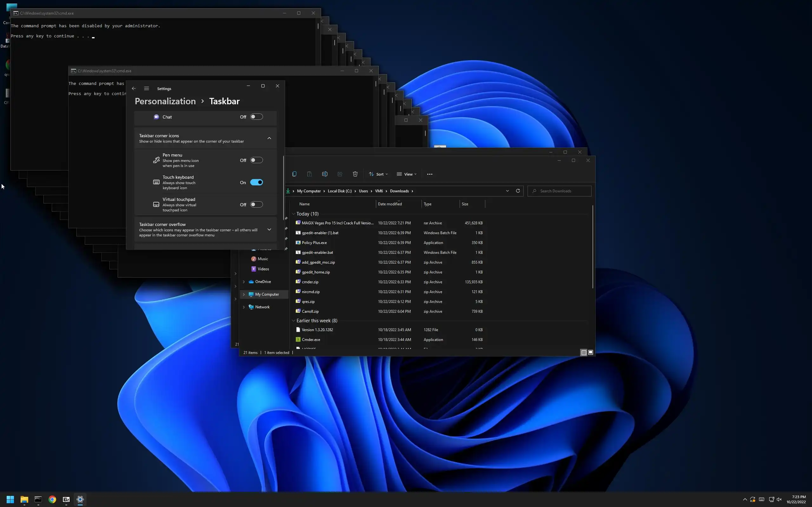Refresh the Downloads folder view
Viewport: 812px width, 507px height.
518,191
